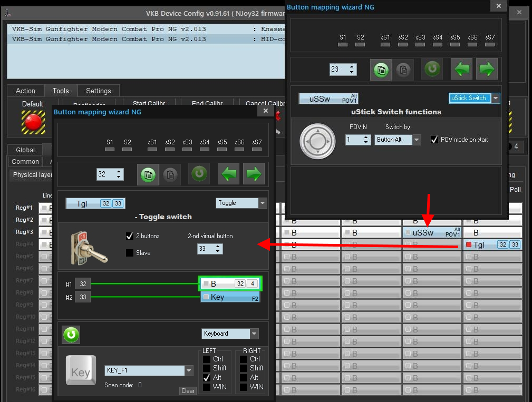The width and height of the screenshot is (532, 402).
Task: Select the B 32 4 output button
Action: click(x=230, y=283)
